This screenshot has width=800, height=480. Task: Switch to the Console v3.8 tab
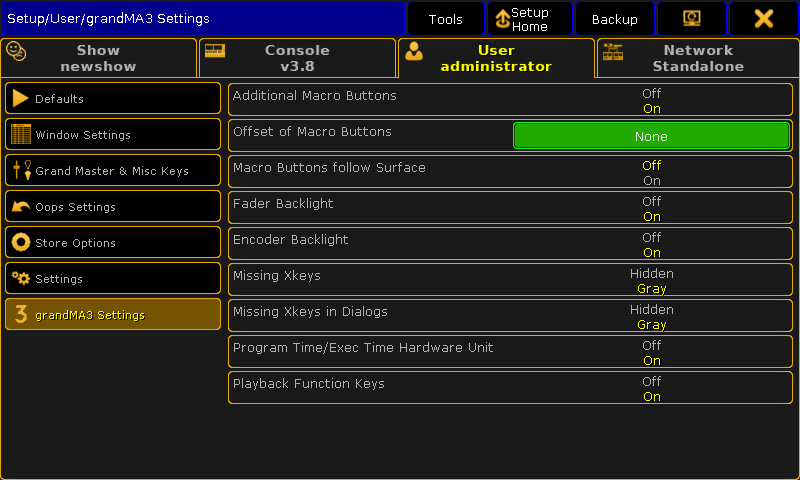[297, 58]
